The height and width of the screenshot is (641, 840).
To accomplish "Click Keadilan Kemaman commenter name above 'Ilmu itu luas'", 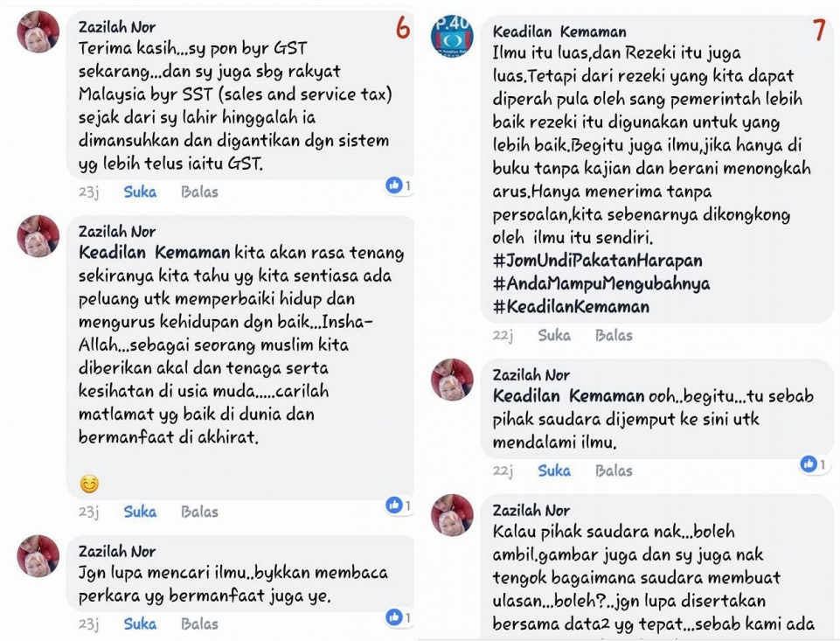I will click(559, 31).
